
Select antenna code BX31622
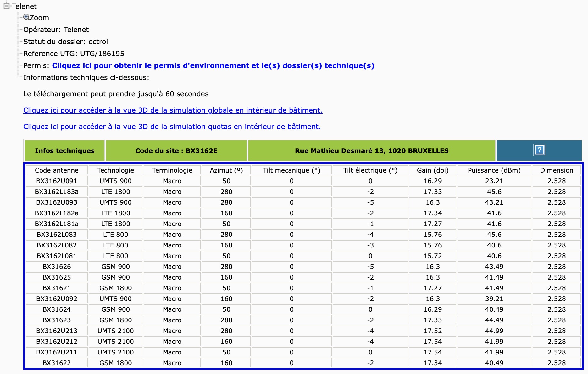coord(57,363)
